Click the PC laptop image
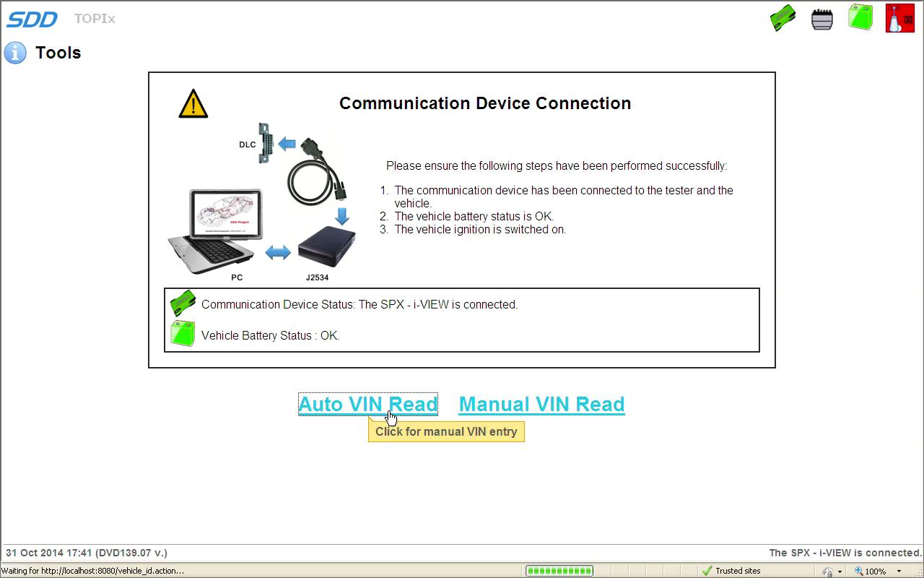Screen dimensions: 924x578 (214, 230)
